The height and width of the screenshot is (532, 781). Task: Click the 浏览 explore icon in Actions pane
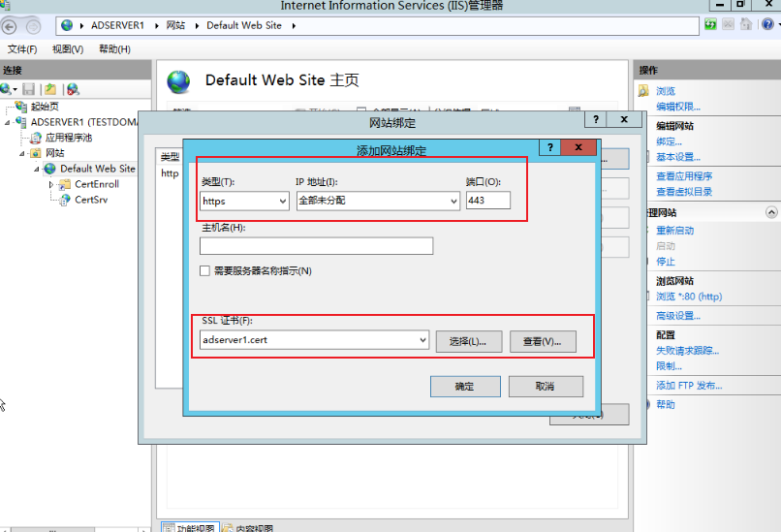tap(643, 91)
